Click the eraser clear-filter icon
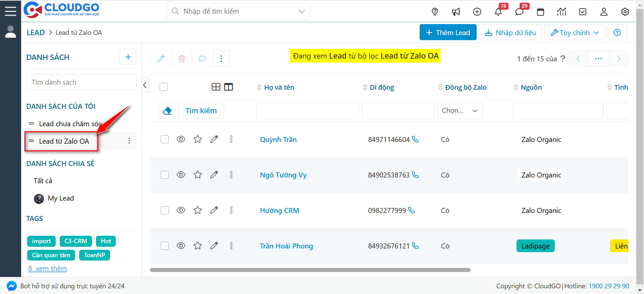The width and height of the screenshot is (644, 294). pos(167,111)
